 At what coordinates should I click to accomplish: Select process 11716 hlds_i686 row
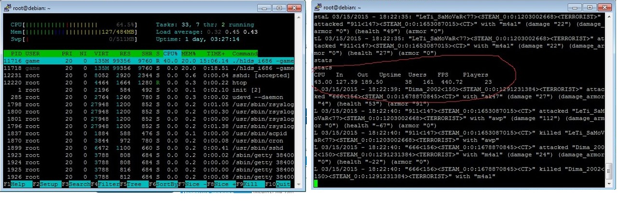coord(149,61)
